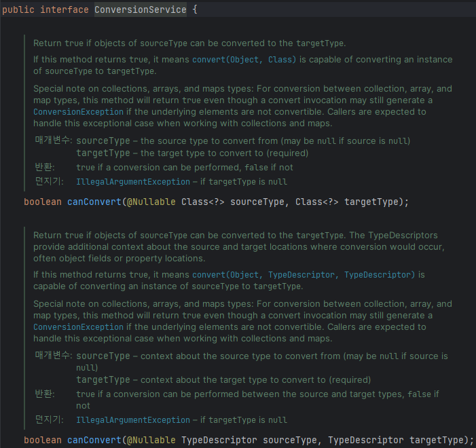Open the second ConversionException doc link
Screen dimensions: 476x448
78,327
